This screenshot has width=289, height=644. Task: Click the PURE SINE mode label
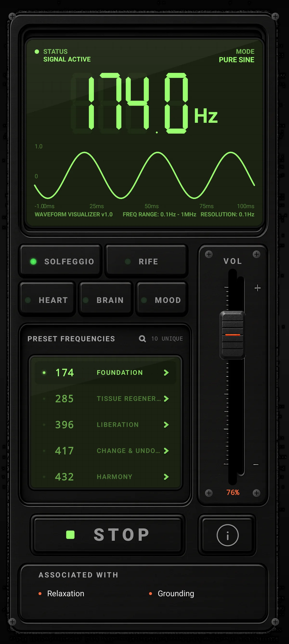[x=236, y=60]
